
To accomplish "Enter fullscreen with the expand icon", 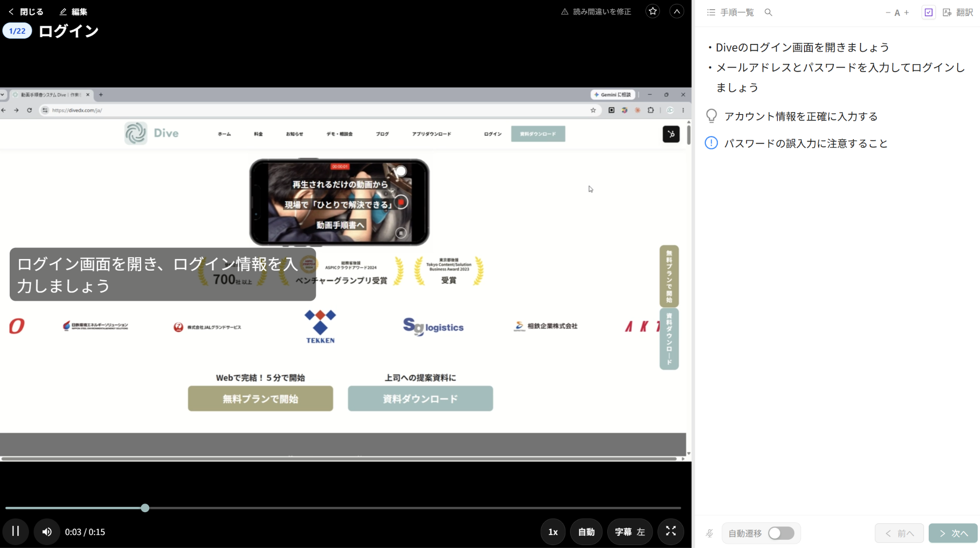I will click(671, 532).
